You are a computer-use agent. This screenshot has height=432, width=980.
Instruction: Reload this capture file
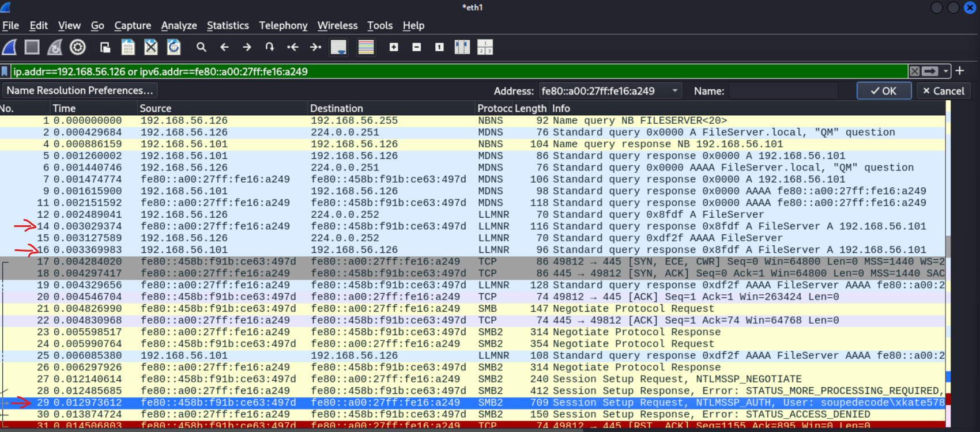click(174, 47)
